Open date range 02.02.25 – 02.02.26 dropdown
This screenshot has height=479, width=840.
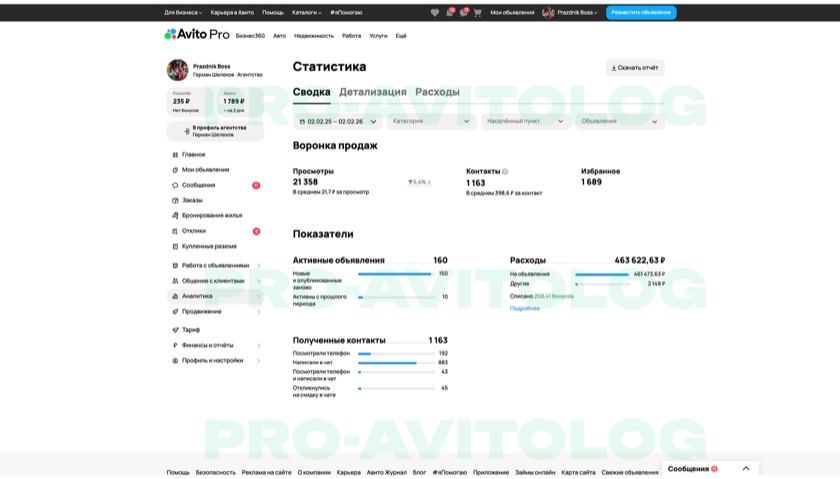(338, 122)
